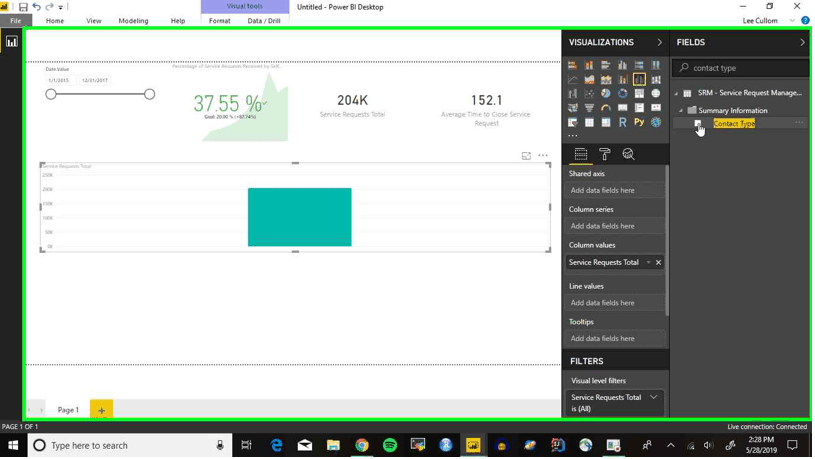Click the date slider start handle
This screenshot has height=459, width=815.
click(50, 94)
